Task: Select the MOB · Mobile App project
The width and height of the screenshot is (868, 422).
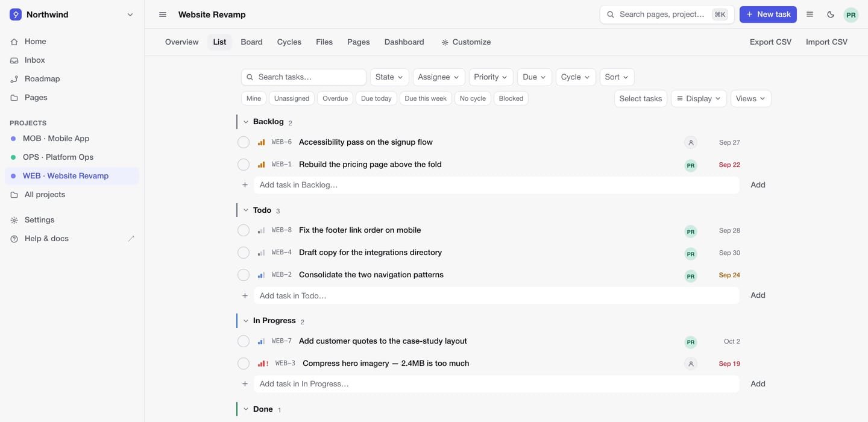Action: coord(72,138)
